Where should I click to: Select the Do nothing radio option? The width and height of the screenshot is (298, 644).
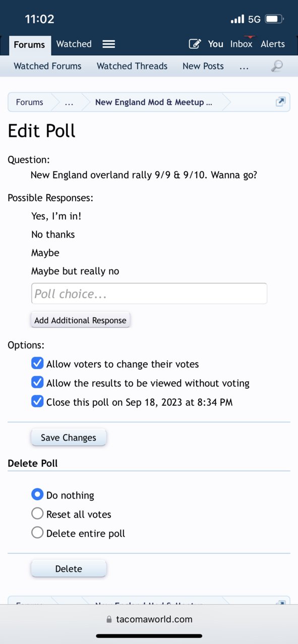pyautogui.click(x=37, y=494)
